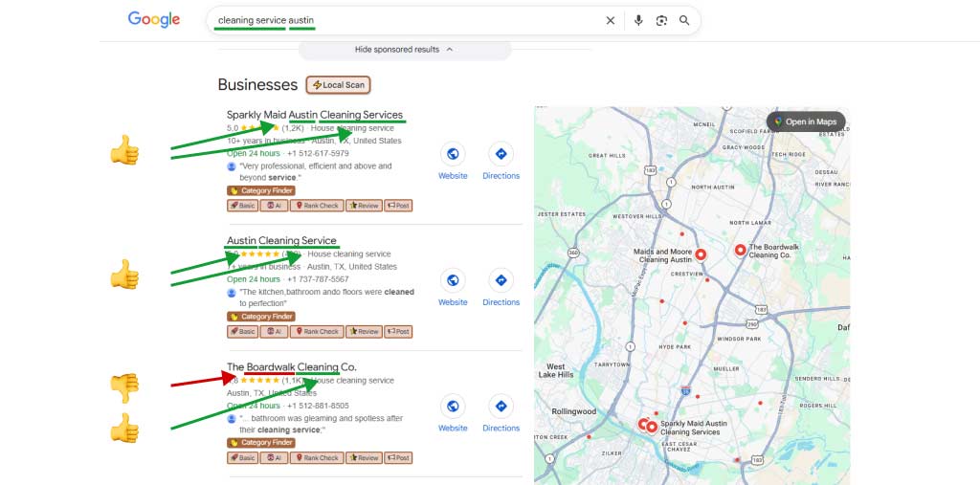Click into the Google search input field

click(x=402, y=20)
